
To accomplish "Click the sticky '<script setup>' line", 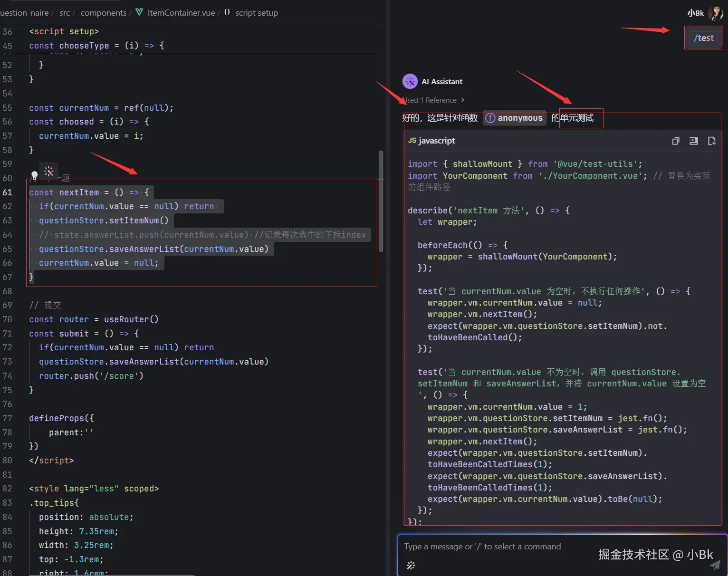I will (64, 31).
